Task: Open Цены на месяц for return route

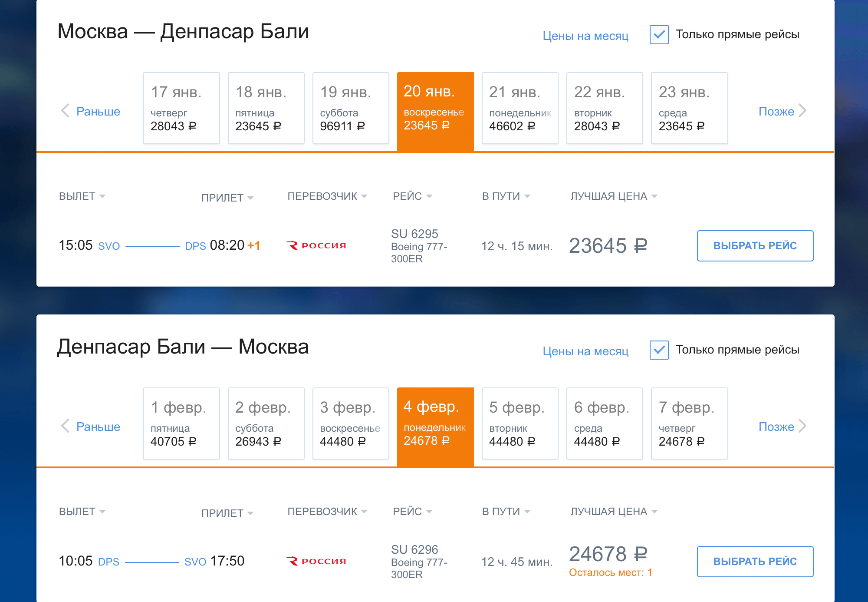Action: pyautogui.click(x=585, y=351)
